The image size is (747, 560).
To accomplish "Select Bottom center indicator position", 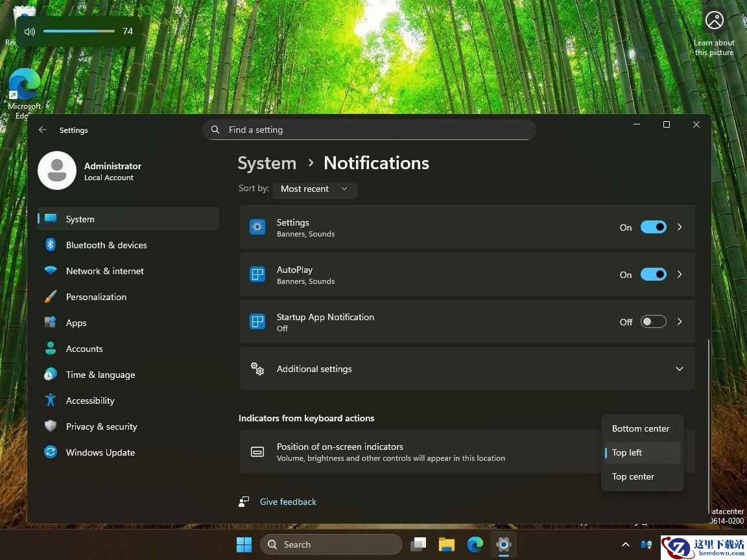I will pos(642,428).
